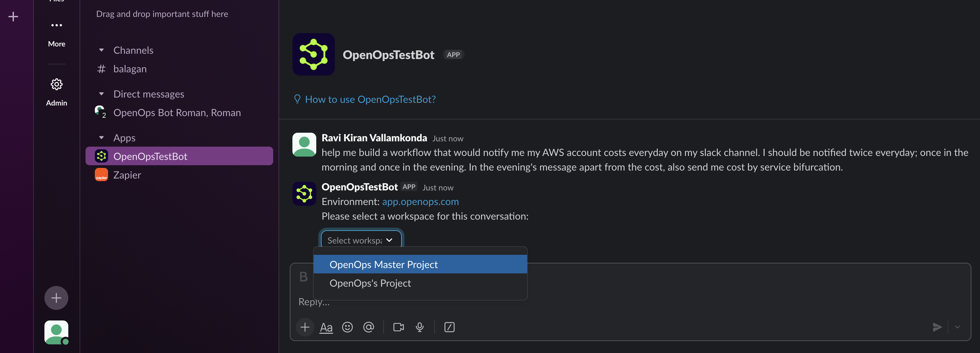Click the app.openops.com environment link
This screenshot has width=980, height=353.
point(420,201)
